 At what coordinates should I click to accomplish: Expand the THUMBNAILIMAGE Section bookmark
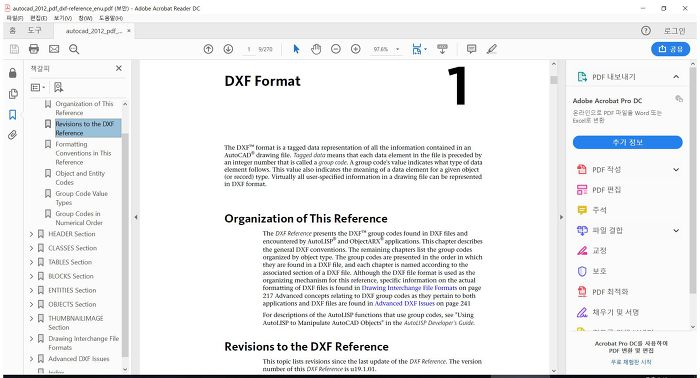point(31,318)
